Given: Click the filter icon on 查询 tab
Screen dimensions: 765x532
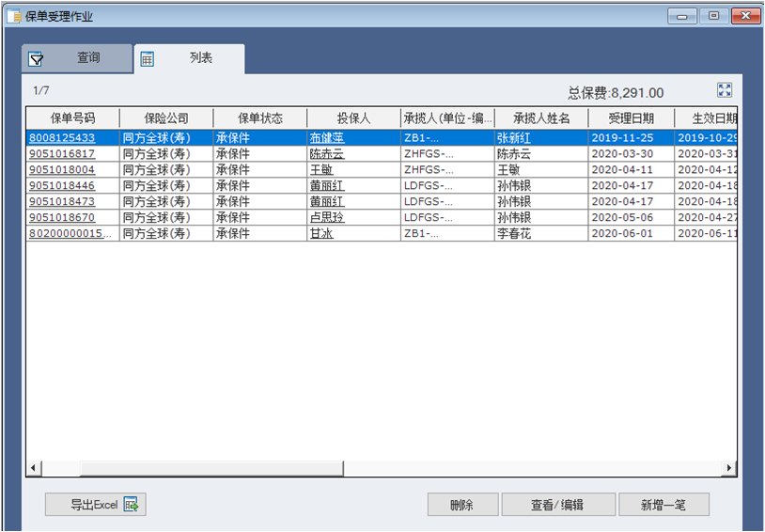Looking at the screenshot, I should coord(37,59).
